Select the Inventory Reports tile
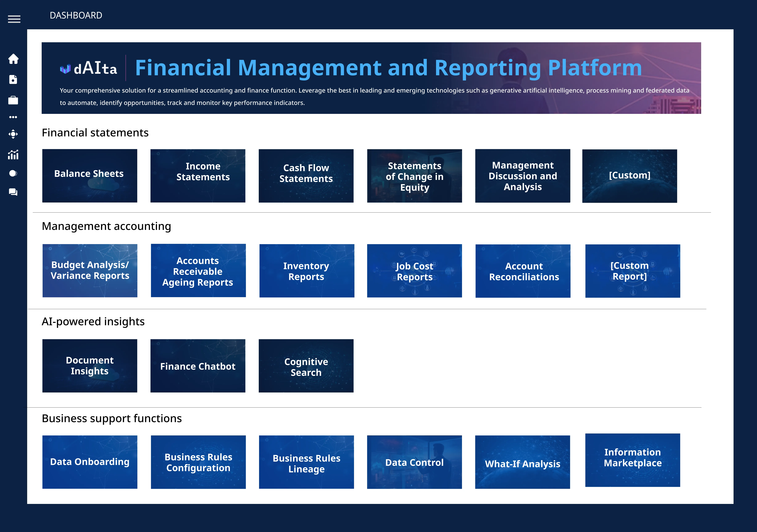 pyautogui.click(x=307, y=271)
